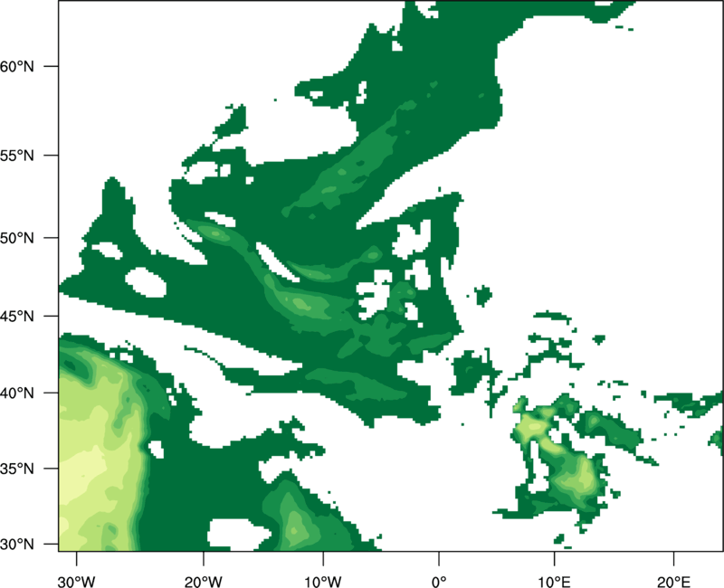
Task: Click the 40°N latitude label
Action: click(17, 394)
